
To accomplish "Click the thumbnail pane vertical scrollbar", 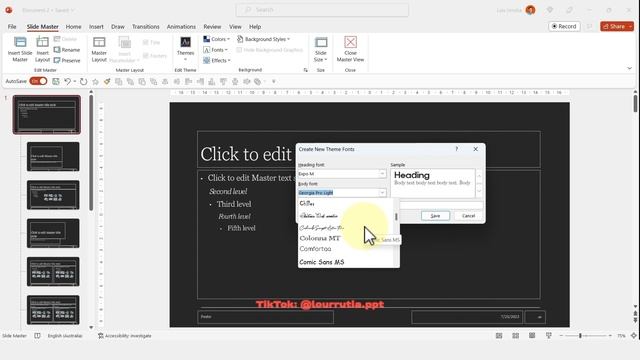I will [x=91, y=153].
